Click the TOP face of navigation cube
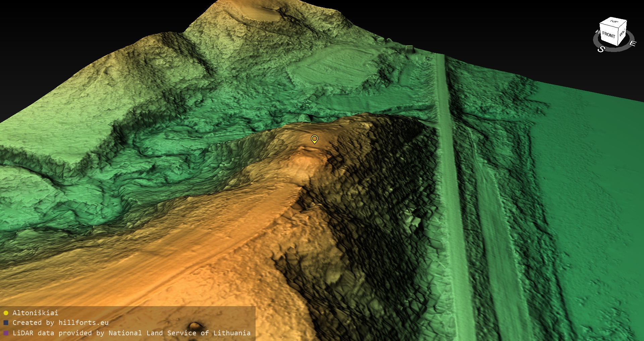The image size is (644, 341). (x=614, y=22)
